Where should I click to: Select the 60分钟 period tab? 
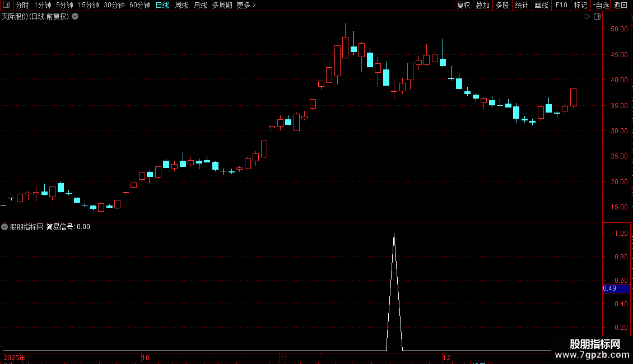tap(140, 5)
